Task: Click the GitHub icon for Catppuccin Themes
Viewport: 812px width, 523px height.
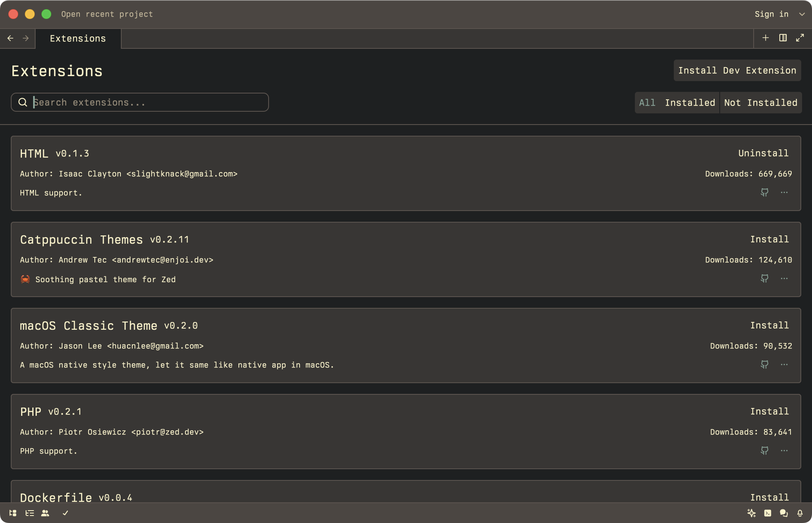Action: (764, 278)
